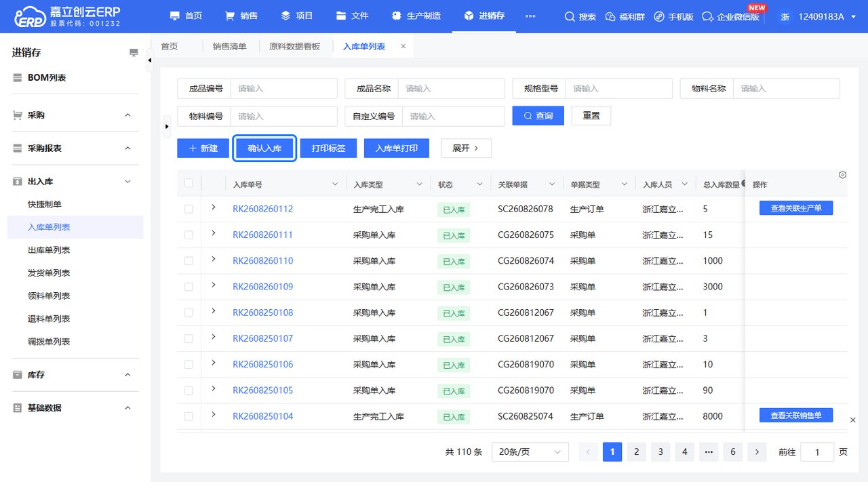Screen dimensions: 868x482
Task: Click the 成品编号 input field
Action: pos(283,89)
